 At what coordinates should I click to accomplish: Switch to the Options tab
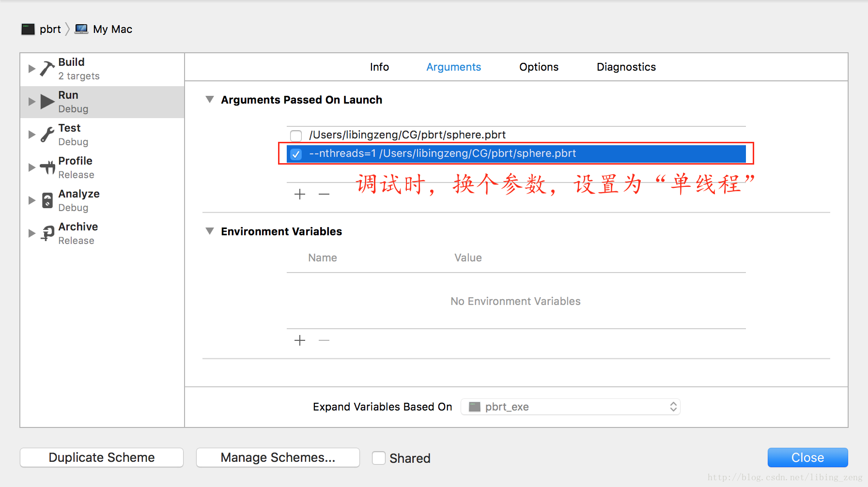[539, 67]
